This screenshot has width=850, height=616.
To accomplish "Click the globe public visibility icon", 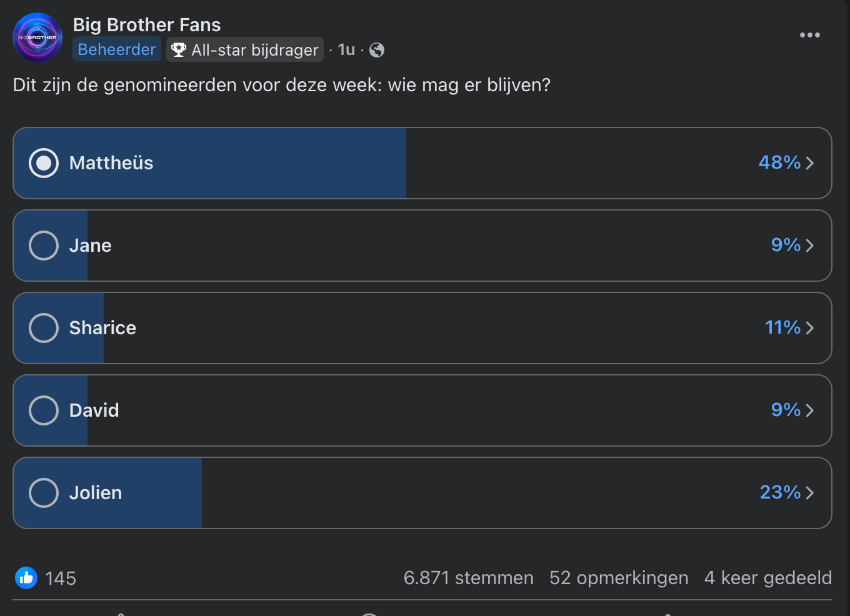I will coord(377,50).
